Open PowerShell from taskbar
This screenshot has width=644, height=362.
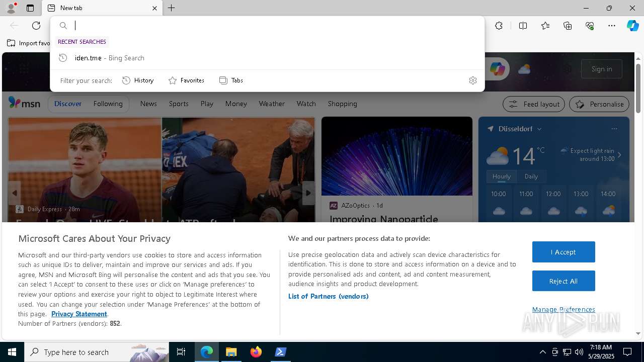click(281, 352)
